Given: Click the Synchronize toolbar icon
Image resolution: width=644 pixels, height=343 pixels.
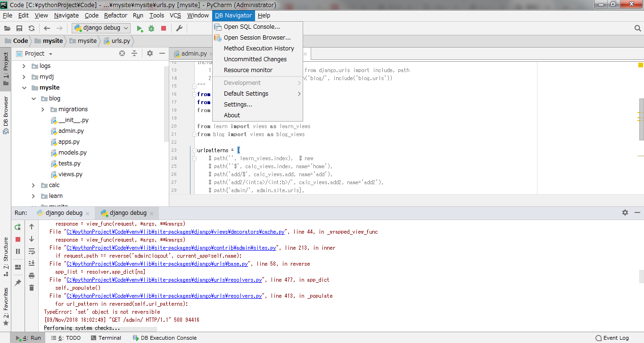Looking at the screenshot, I should [x=32, y=28].
